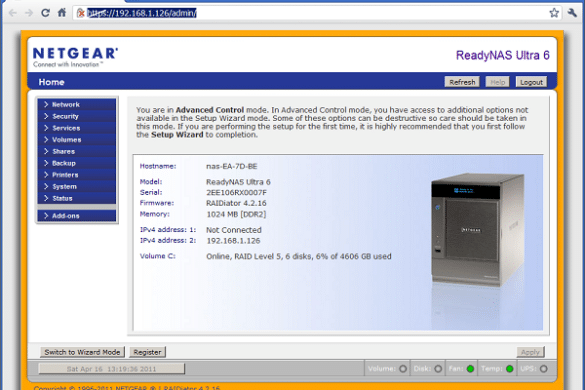
Task: Go back with browser back arrow
Action: [x=13, y=13]
